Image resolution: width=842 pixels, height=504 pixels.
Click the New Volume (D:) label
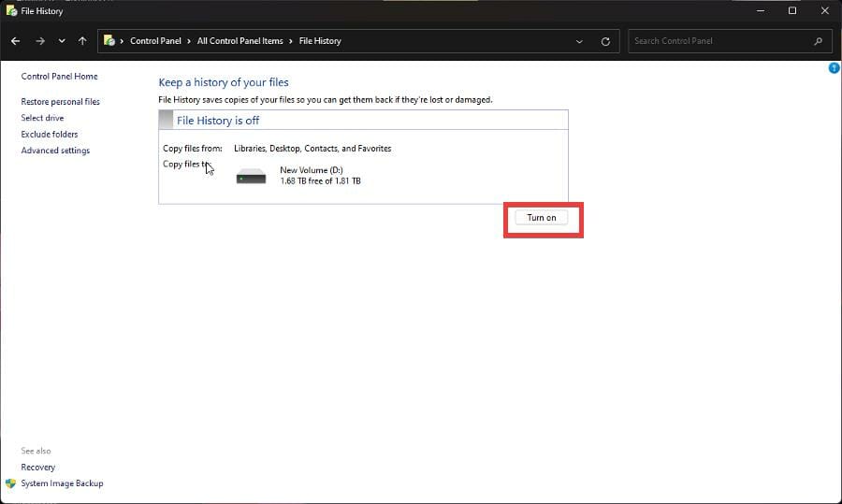coord(311,169)
